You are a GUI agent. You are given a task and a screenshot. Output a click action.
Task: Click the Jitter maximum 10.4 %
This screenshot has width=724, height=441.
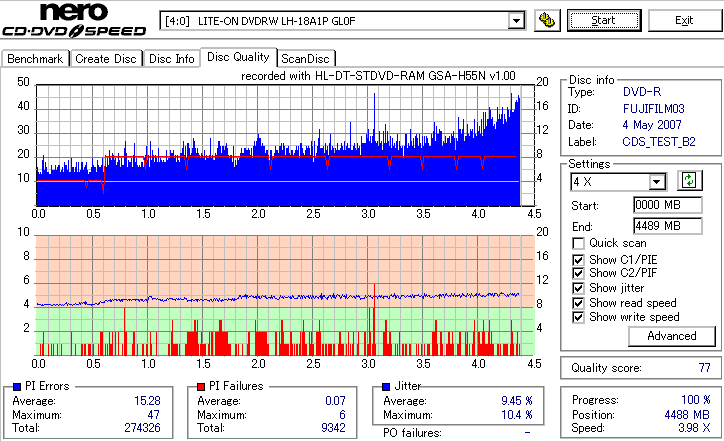[517, 415]
